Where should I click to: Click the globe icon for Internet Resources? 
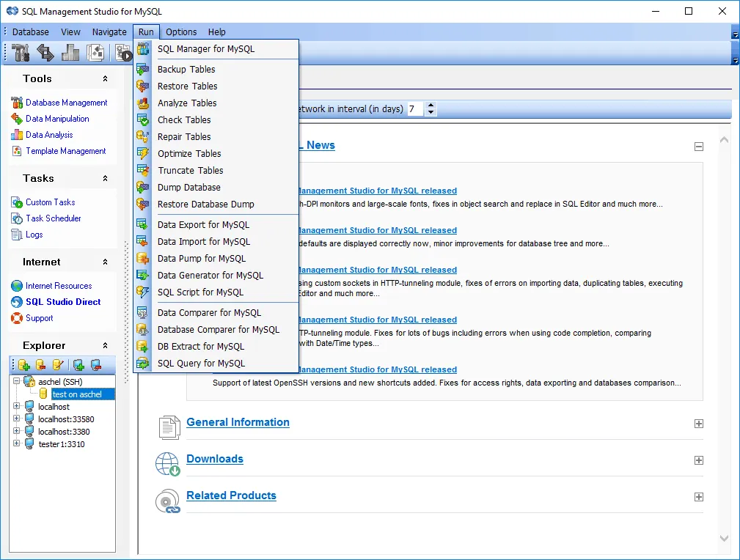point(17,285)
